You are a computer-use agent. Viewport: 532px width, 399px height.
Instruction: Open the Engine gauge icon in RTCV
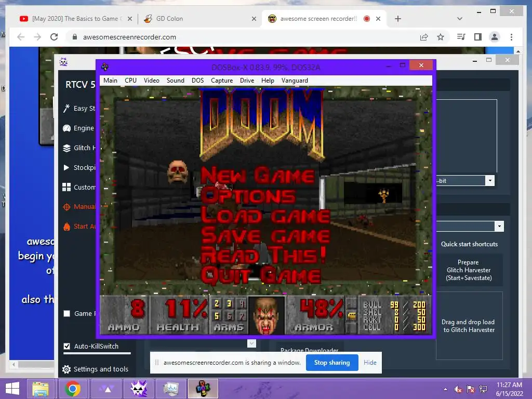pyautogui.click(x=66, y=128)
